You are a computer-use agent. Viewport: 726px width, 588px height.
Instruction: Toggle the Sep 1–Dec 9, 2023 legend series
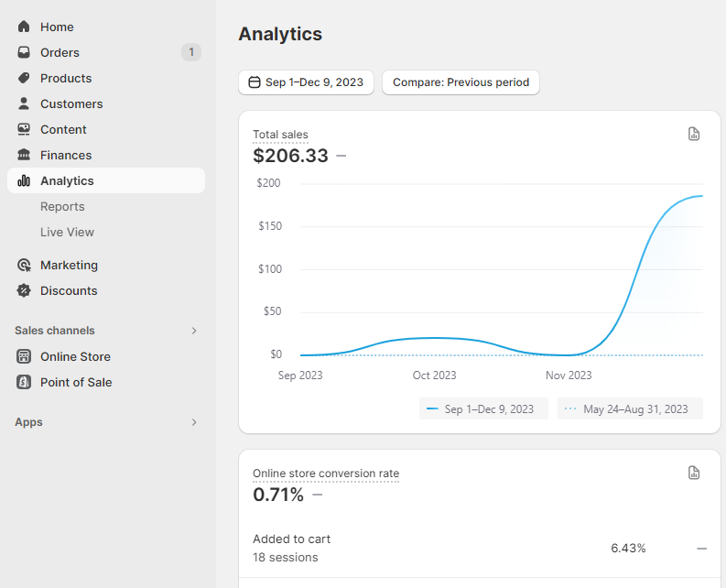click(x=482, y=408)
